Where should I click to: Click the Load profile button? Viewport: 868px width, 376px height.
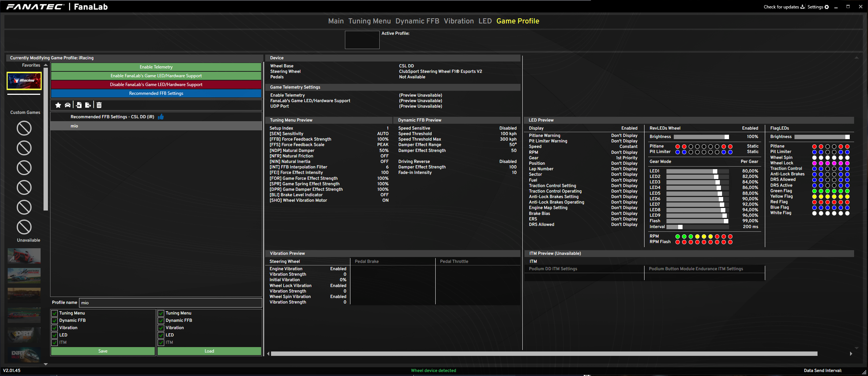pos(209,351)
